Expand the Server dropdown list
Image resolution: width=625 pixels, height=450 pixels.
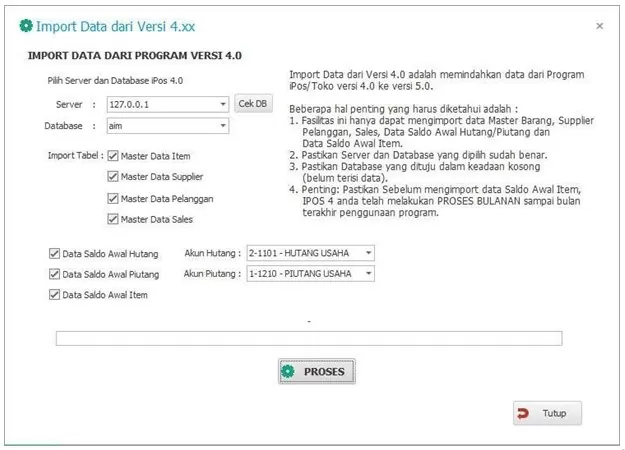(x=223, y=104)
